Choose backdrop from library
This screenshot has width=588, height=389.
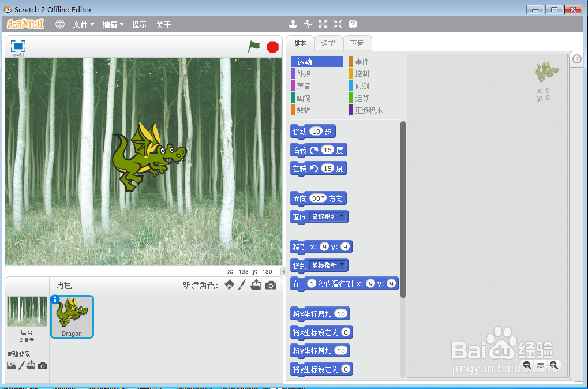click(12, 365)
